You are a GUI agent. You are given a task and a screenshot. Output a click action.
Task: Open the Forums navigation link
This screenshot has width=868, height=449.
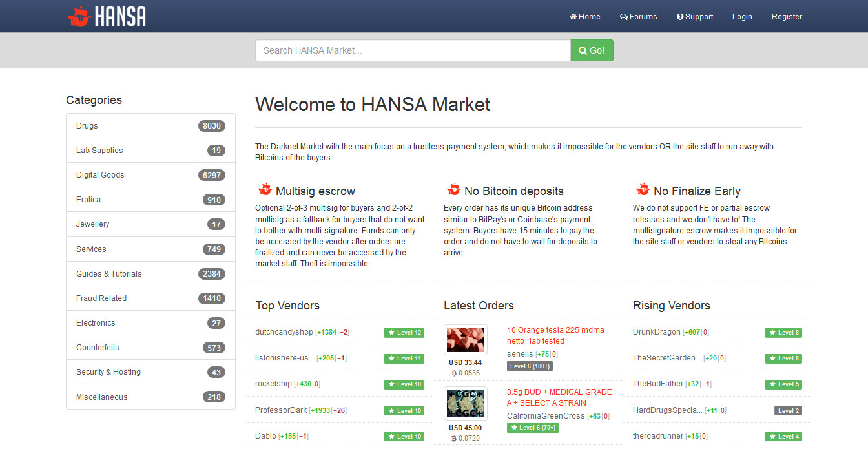(639, 17)
